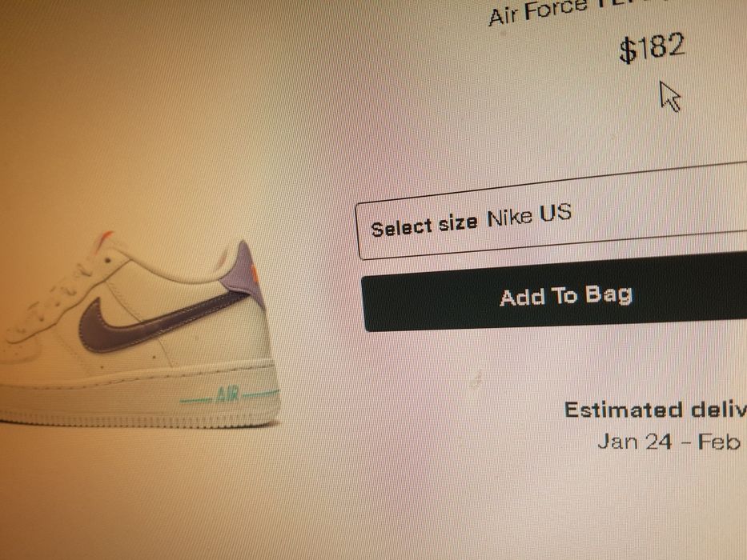Select the Jan 24 – Feb delivery dates
747x560 pixels.
coord(669,442)
